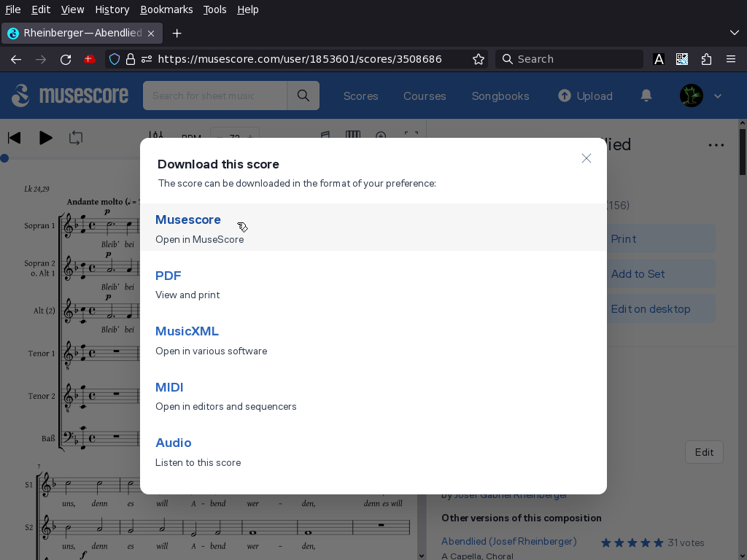Focus the musescore.com URL address bar
747x560 pixels.
pyautogui.click(x=300, y=59)
